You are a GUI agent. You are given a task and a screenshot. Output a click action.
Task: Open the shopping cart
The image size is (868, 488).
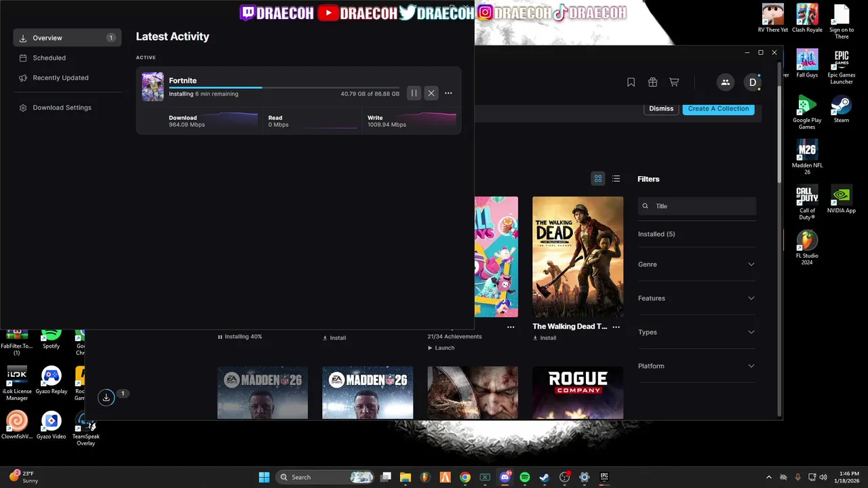pyautogui.click(x=674, y=82)
